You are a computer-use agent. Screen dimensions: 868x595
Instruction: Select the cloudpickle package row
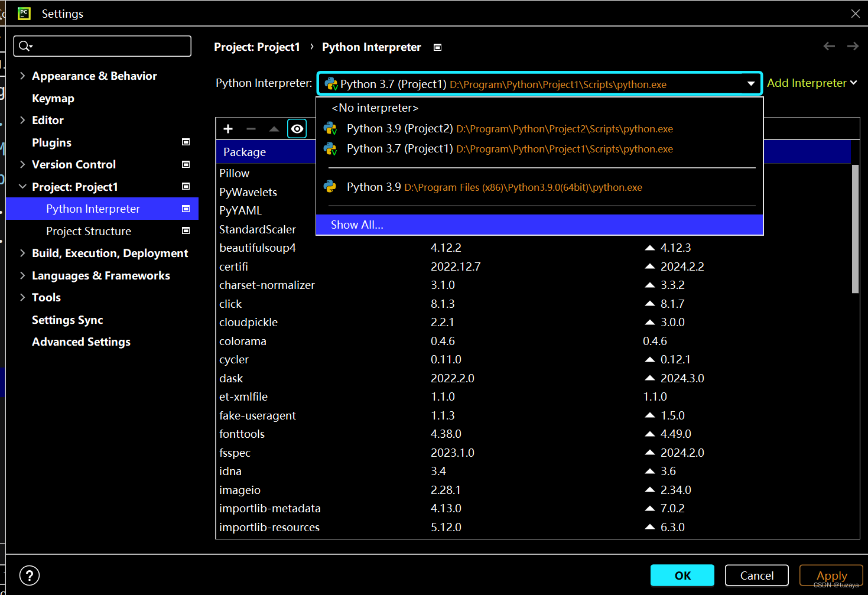point(534,322)
